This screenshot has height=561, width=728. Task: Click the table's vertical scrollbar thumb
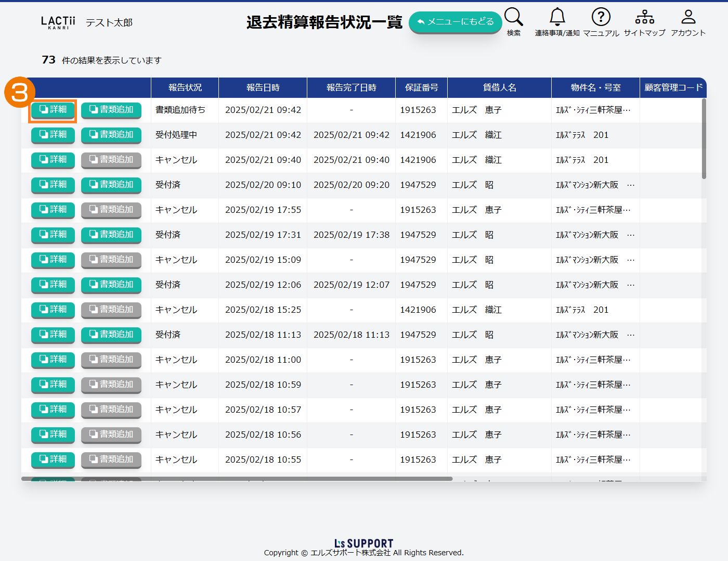(x=704, y=138)
